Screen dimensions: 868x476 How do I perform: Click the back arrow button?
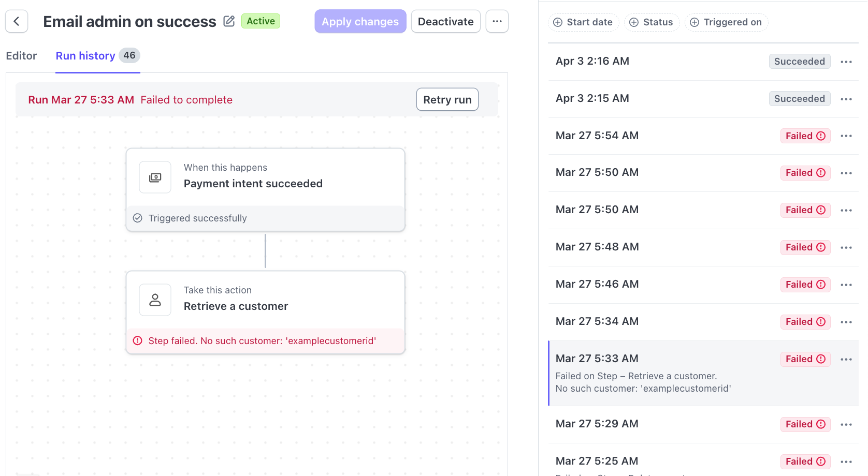(x=17, y=21)
